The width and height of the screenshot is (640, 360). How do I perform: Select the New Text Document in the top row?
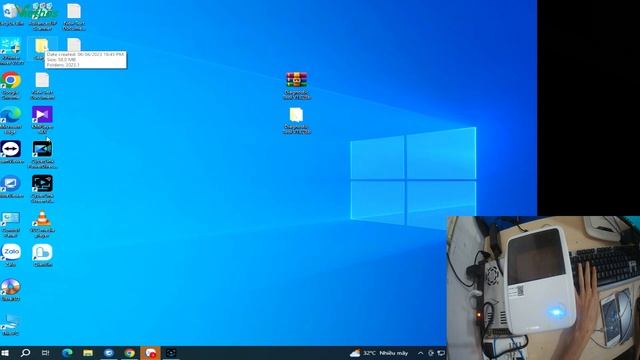(74, 16)
